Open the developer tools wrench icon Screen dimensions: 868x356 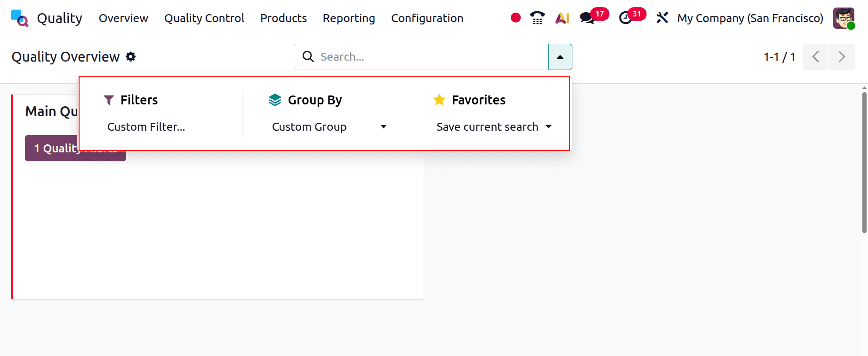click(662, 18)
